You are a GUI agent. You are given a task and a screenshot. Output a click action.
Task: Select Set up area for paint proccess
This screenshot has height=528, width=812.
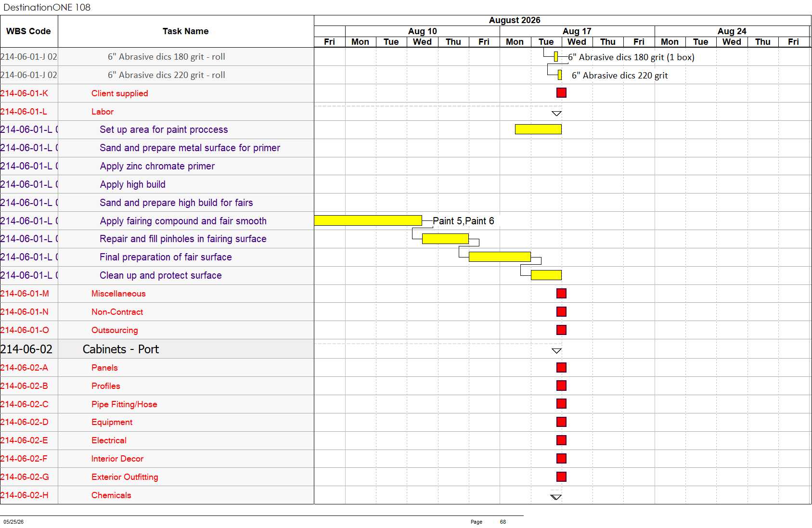[164, 129]
